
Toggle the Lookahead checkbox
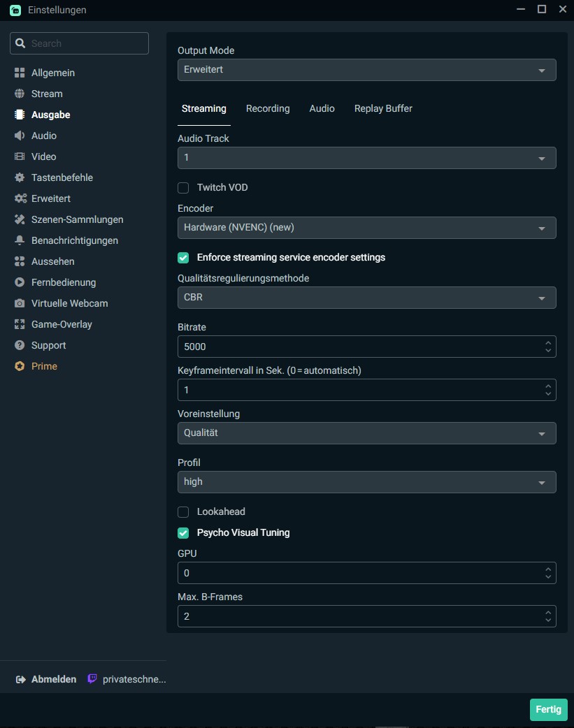tap(183, 511)
